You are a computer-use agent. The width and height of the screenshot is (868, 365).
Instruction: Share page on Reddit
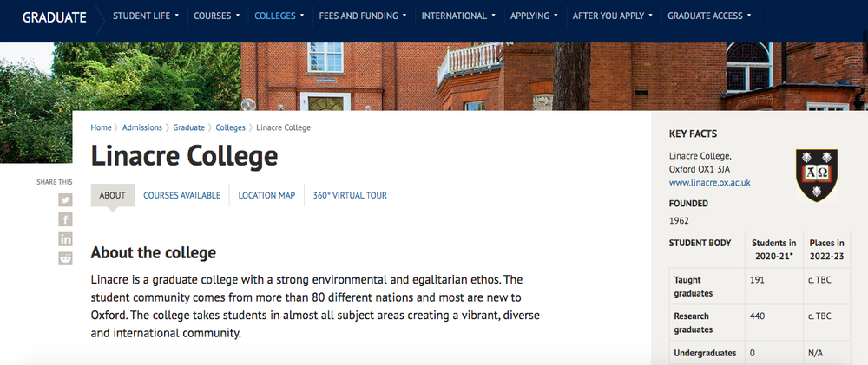pos(65,257)
